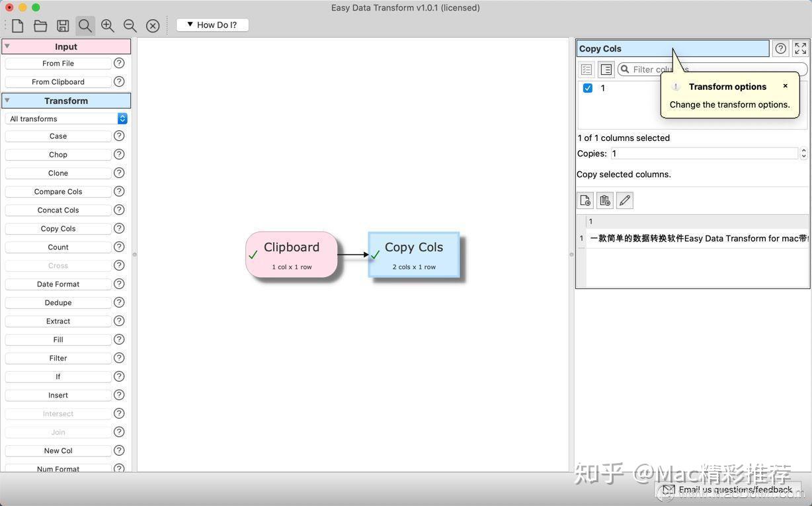The height and width of the screenshot is (506, 812).
Task: Click help icon beside Copy Cols title
Action: pyautogui.click(x=781, y=48)
